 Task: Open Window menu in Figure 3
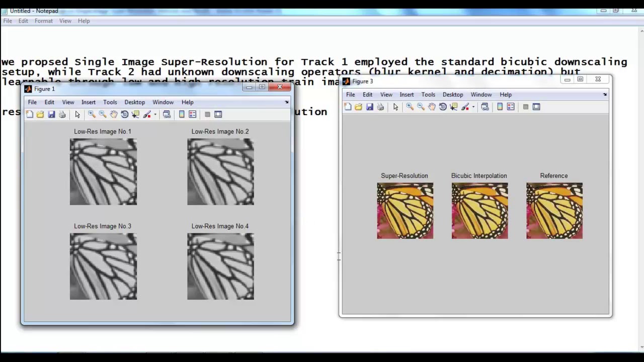pos(481,95)
